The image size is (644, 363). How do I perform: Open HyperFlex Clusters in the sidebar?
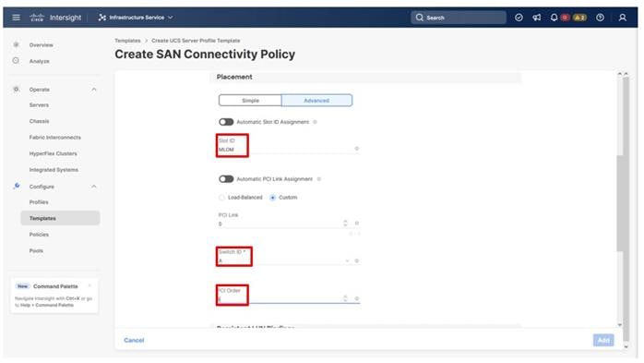(x=53, y=153)
